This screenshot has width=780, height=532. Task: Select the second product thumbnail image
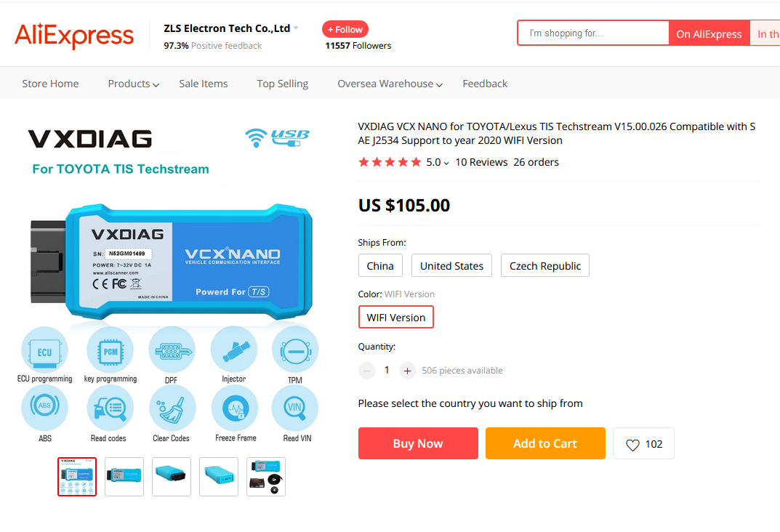click(x=124, y=477)
